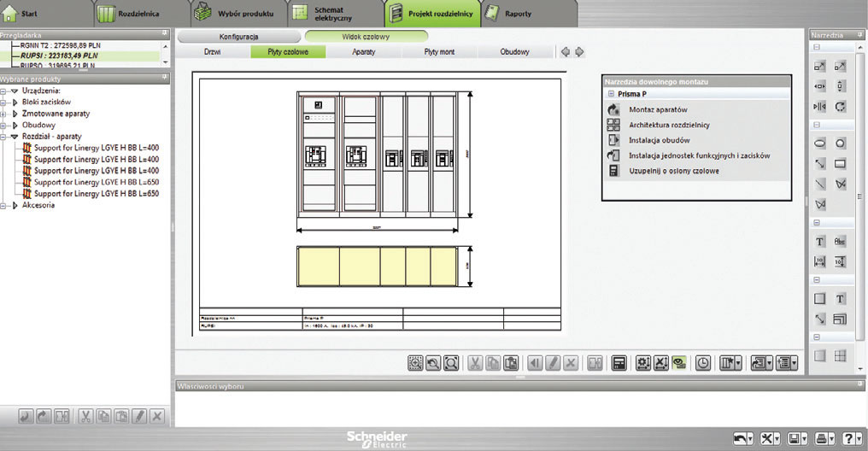Select RGNN T2 : 272598,89 PLN row

click(61, 45)
